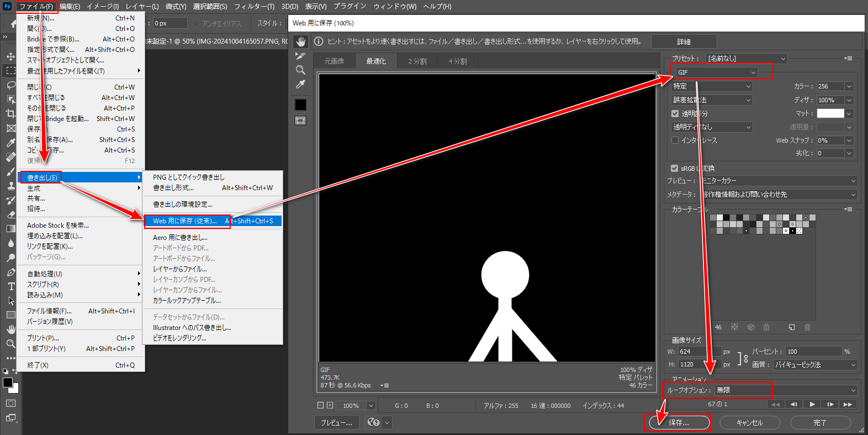Click the web-safe shift cube icon
This screenshot has height=435, width=868.
(x=751, y=327)
